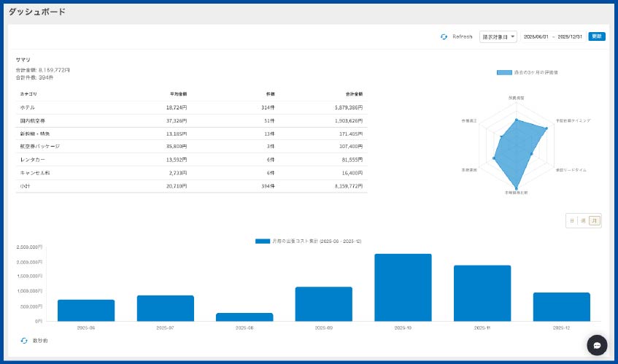Click the 2025-06 bar
618x364 pixels.
click(86, 311)
